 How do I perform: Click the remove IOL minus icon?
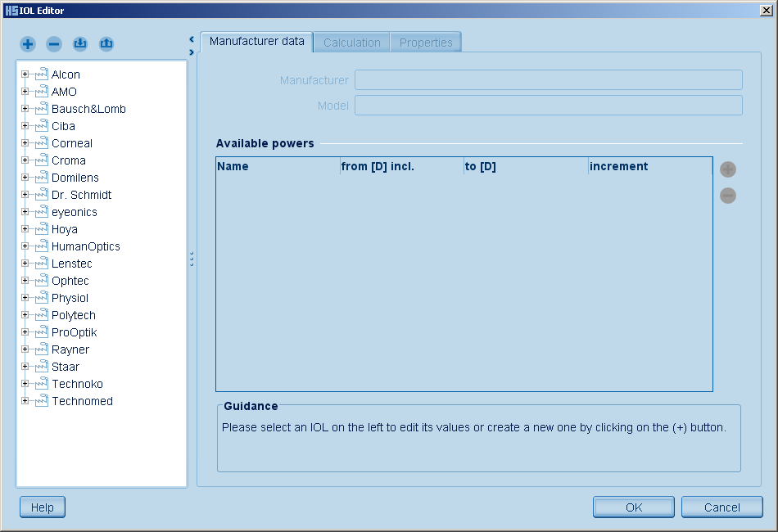point(54,44)
